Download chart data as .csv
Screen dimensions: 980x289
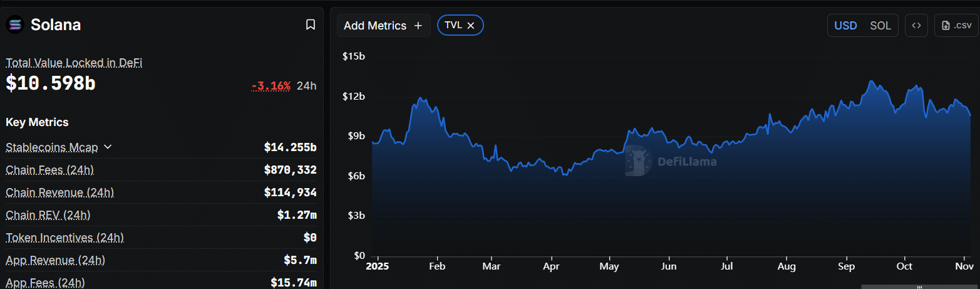956,26
